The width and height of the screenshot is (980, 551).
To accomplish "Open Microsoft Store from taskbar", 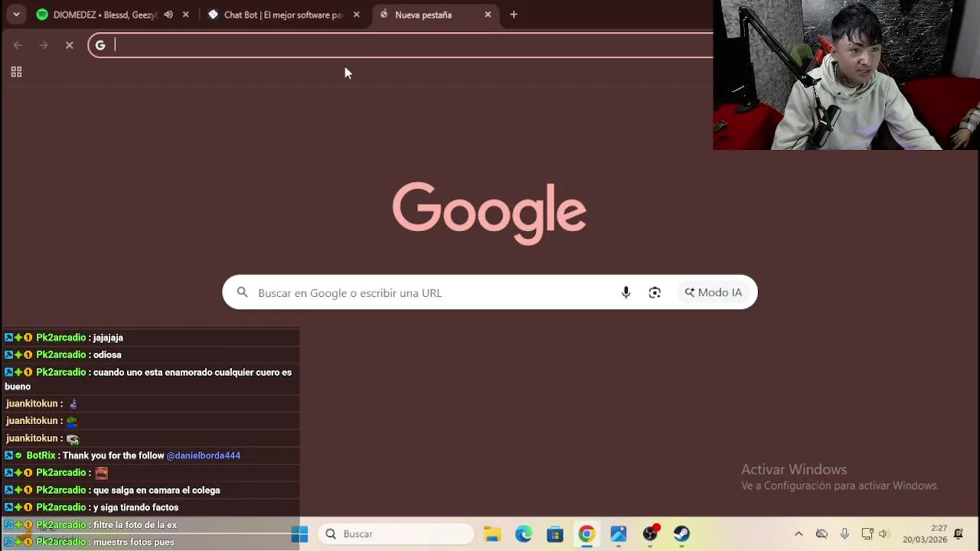I will click(x=555, y=534).
